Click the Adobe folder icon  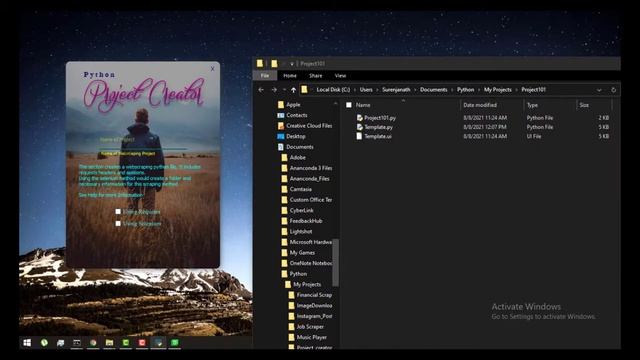(x=284, y=158)
